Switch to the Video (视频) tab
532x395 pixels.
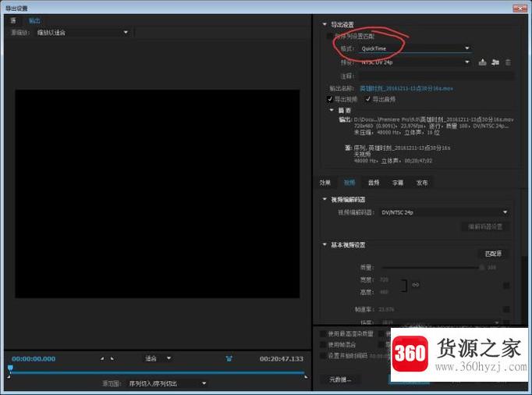(x=349, y=183)
